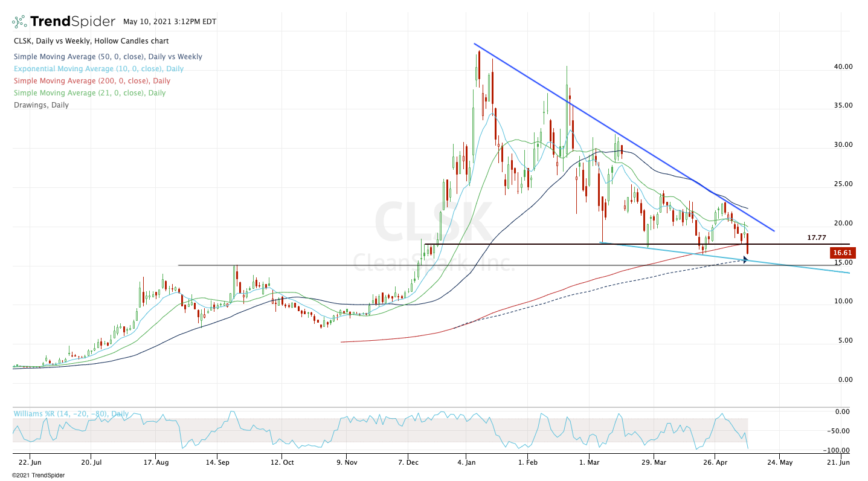Image resolution: width=868 pixels, height=481 pixels.
Task: Click the -50.00 Williams %R axis label
Action: tap(839, 431)
